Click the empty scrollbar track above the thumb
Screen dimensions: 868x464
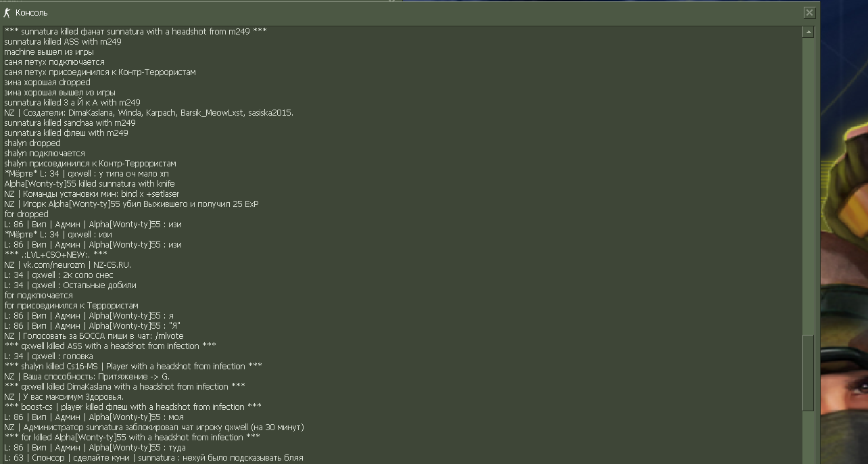click(808, 183)
